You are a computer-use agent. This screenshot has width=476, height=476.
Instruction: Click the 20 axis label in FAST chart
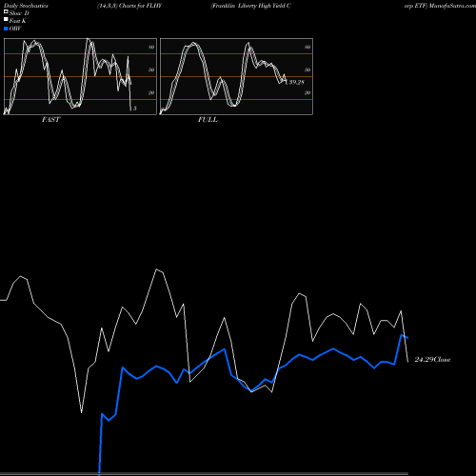151,92
